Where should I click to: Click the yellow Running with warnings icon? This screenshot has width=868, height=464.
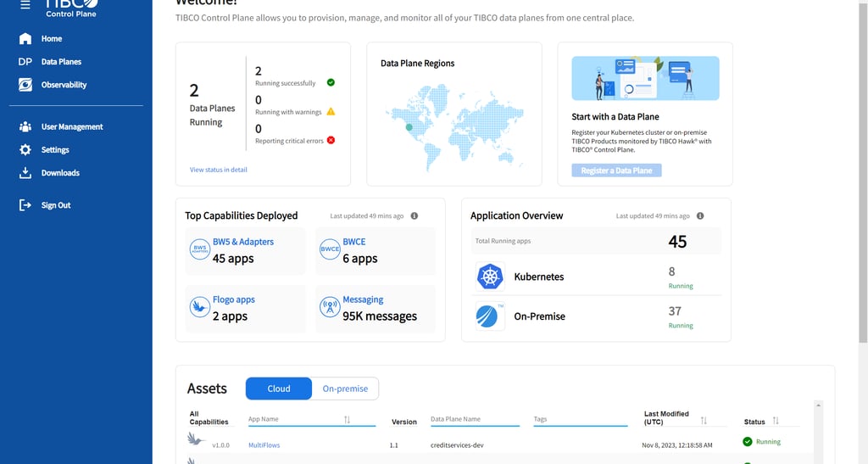coord(331,111)
